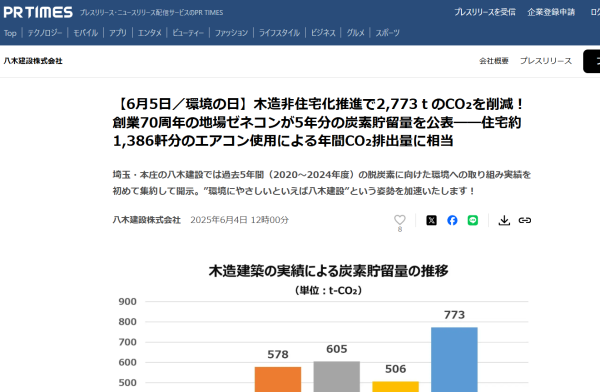Like the article with the heart icon
This screenshot has height=392, width=600.
[x=399, y=220]
